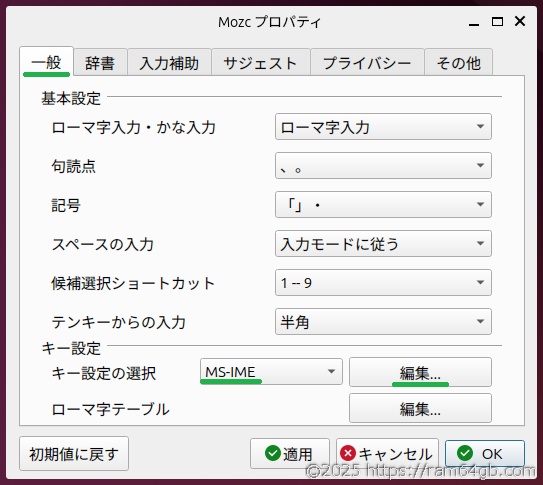
Task: Maximize the Mozc プロパティ window
Action: coord(497,22)
